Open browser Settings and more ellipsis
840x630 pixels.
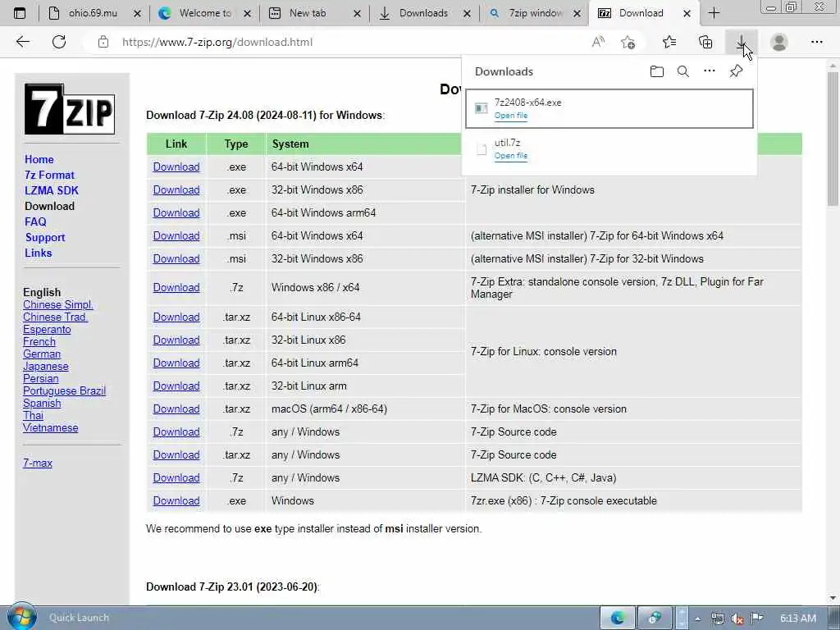(x=816, y=42)
